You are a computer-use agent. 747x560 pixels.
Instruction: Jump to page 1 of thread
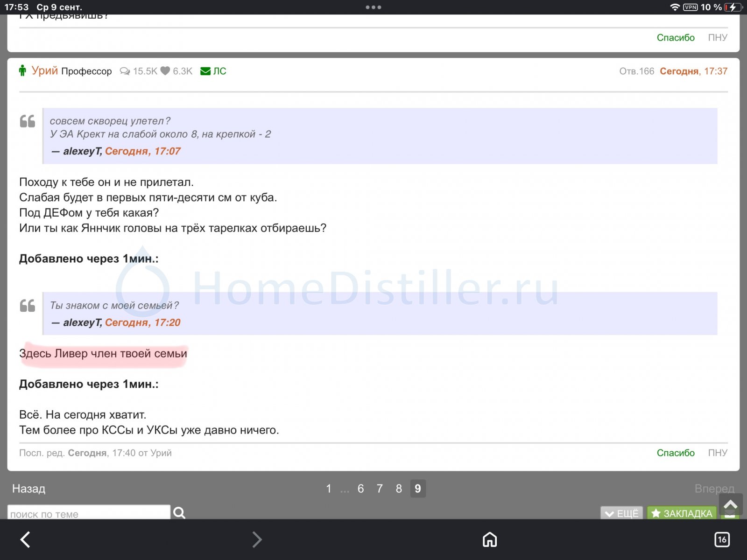coord(329,489)
